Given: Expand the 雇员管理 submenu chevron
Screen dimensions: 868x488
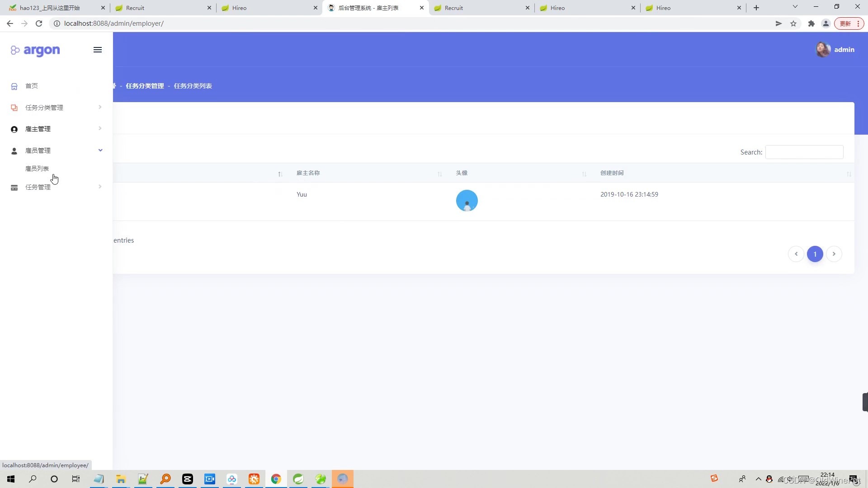Looking at the screenshot, I should pyautogui.click(x=100, y=150).
